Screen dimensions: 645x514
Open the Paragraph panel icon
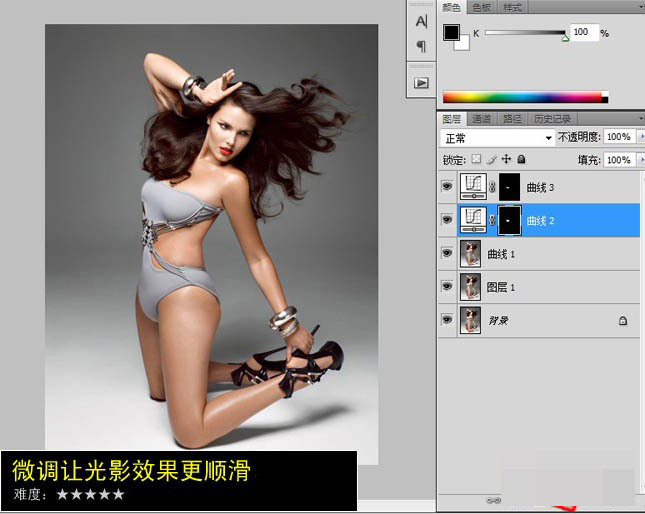pyautogui.click(x=421, y=46)
